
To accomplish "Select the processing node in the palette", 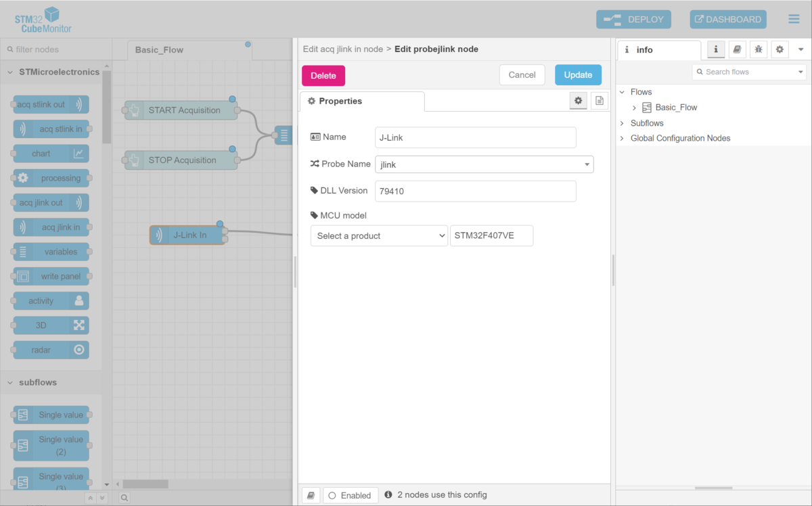I will (50, 178).
